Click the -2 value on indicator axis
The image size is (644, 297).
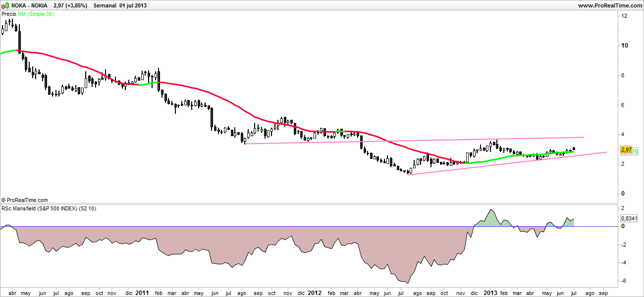pos(624,245)
